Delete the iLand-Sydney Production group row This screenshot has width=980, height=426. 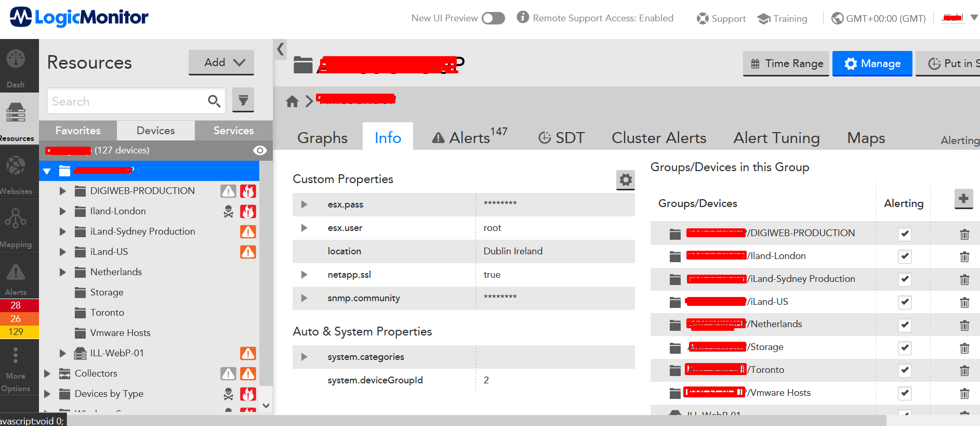click(x=964, y=279)
